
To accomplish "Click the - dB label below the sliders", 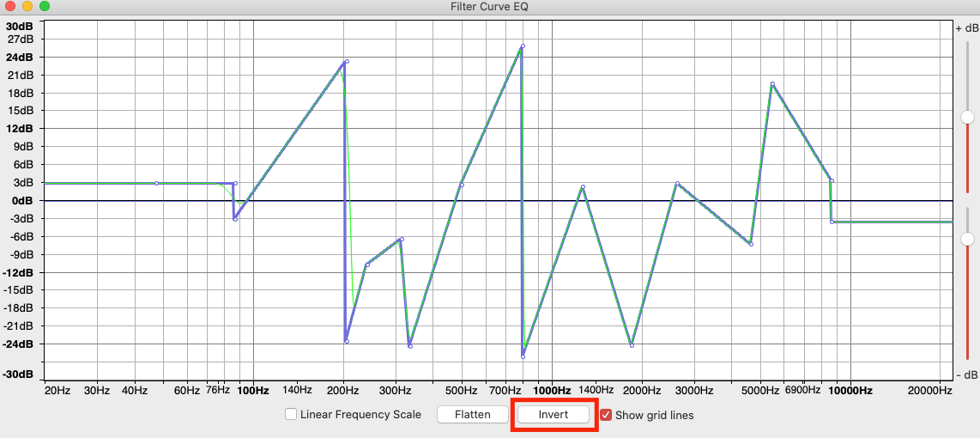I will point(967,375).
